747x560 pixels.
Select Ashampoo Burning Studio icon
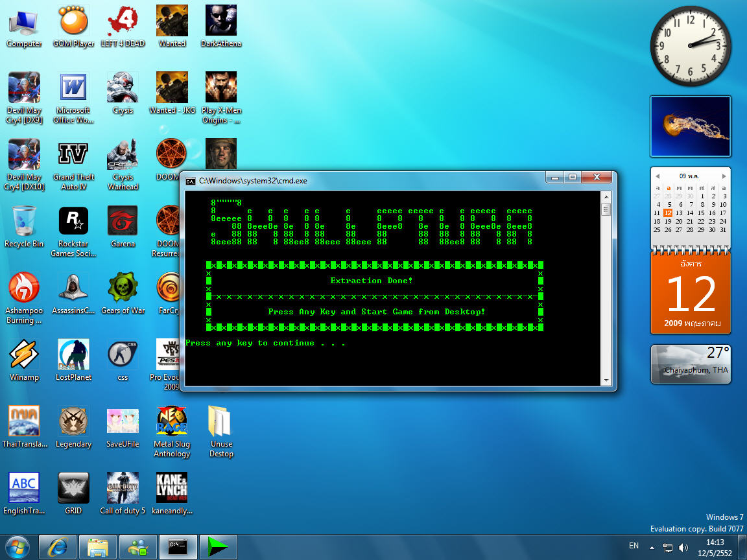pos(24,298)
